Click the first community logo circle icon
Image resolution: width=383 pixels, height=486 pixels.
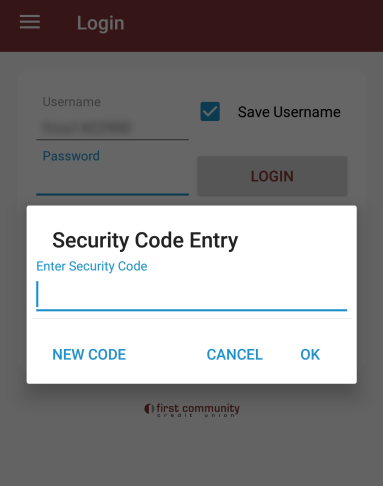tap(149, 409)
